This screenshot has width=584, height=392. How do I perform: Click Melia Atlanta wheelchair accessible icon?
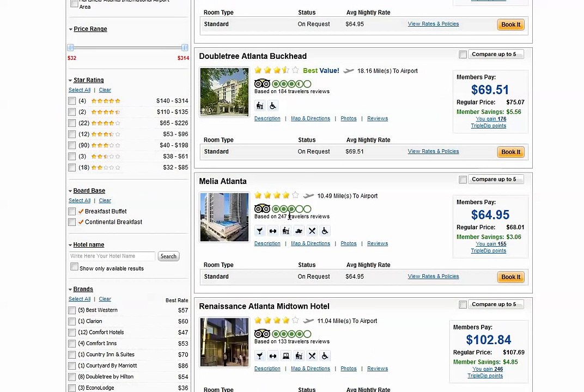325,231
